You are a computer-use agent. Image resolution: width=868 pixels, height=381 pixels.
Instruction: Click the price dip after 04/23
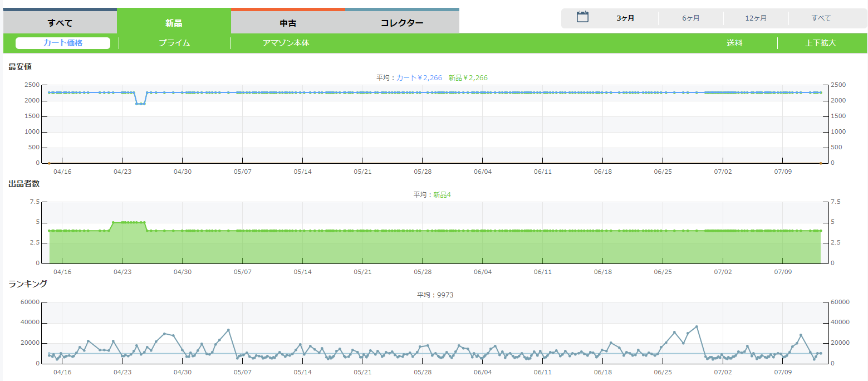point(140,104)
